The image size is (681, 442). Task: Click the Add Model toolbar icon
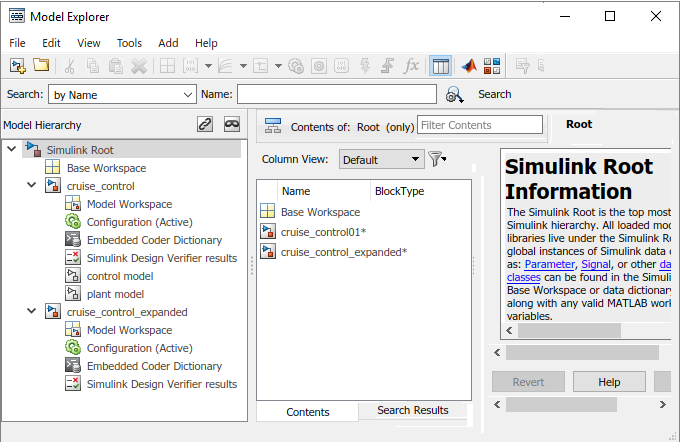17,66
